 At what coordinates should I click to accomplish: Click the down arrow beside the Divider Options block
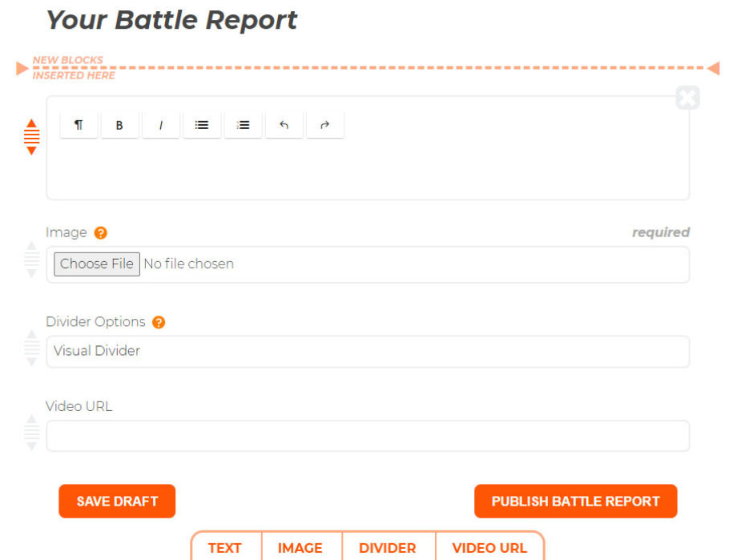[x=31, y=361]
